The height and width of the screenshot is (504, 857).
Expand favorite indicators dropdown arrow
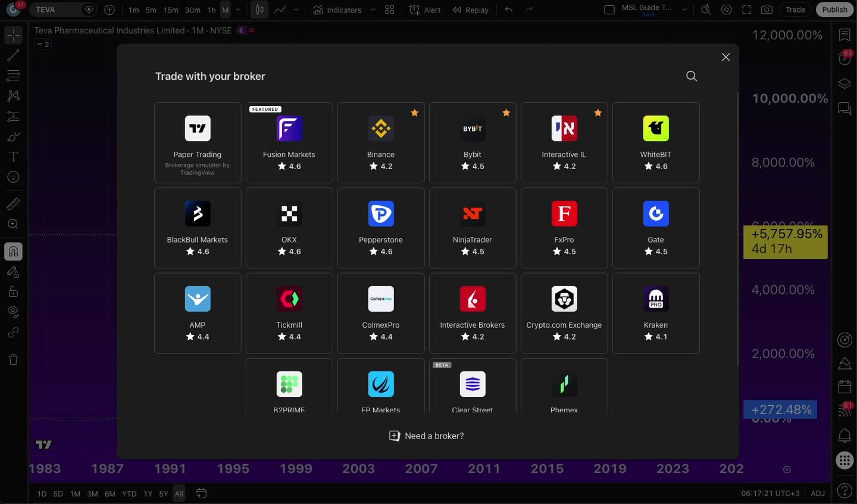click(x=373, y=10)
